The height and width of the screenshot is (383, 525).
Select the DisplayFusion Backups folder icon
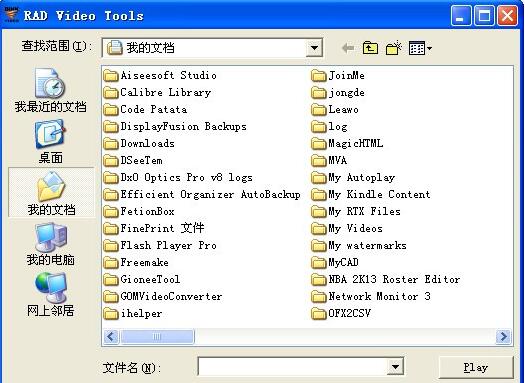pos(111,127)
